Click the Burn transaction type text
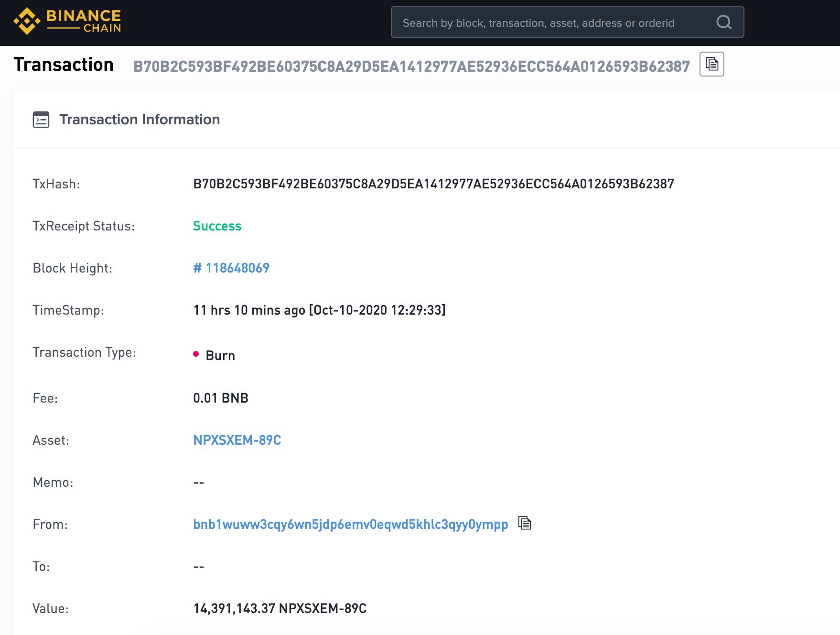Image resolution: width=840 pixels, height=635 pixels. pyautogui.click(x=220, y=356)
